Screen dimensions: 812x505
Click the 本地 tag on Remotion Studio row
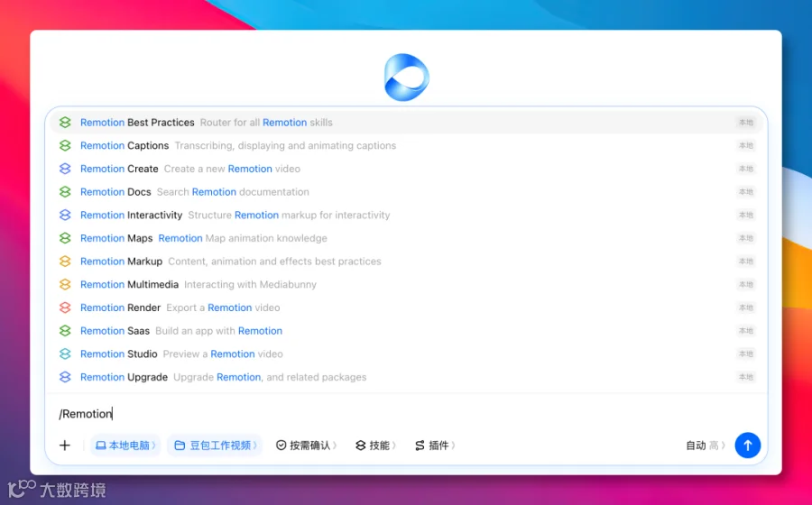click(x=746, y=353)
